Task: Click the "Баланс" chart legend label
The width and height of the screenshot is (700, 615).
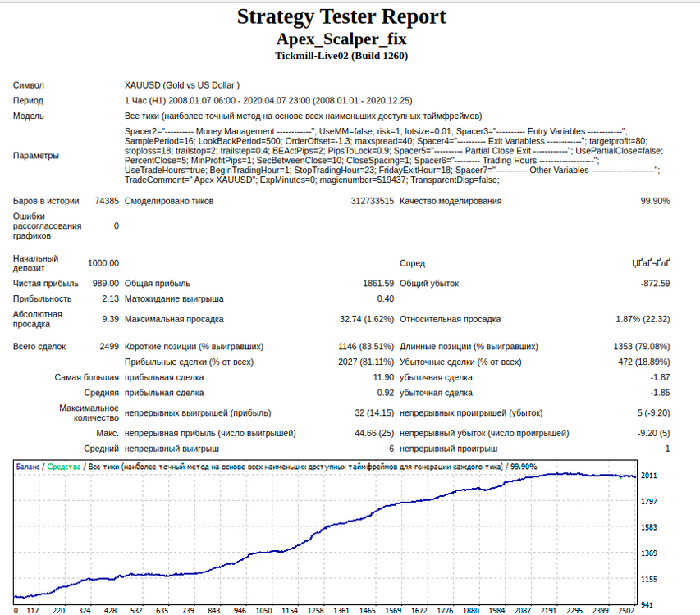Action: click(28, 467)
